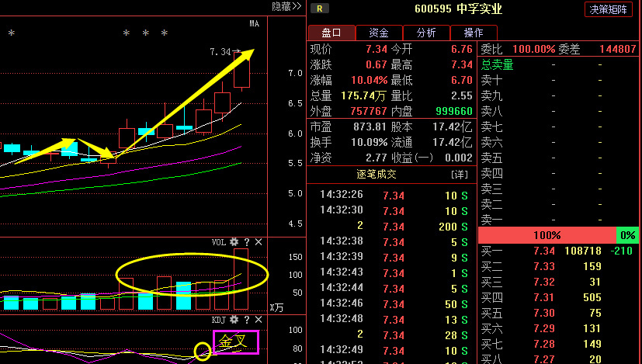Click the VOL indicator label

click(x=219, y=242)
